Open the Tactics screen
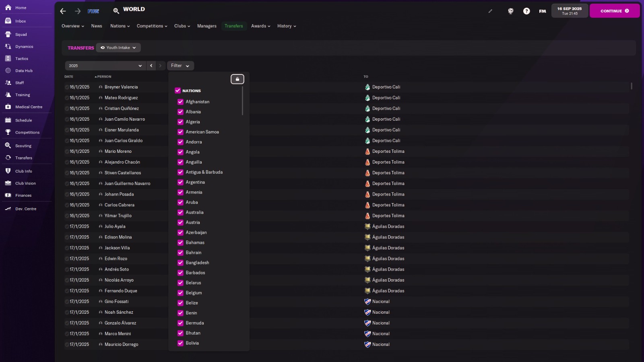This screenshot has height=362, width=644. pyautogui.click(x=21, y=58)
